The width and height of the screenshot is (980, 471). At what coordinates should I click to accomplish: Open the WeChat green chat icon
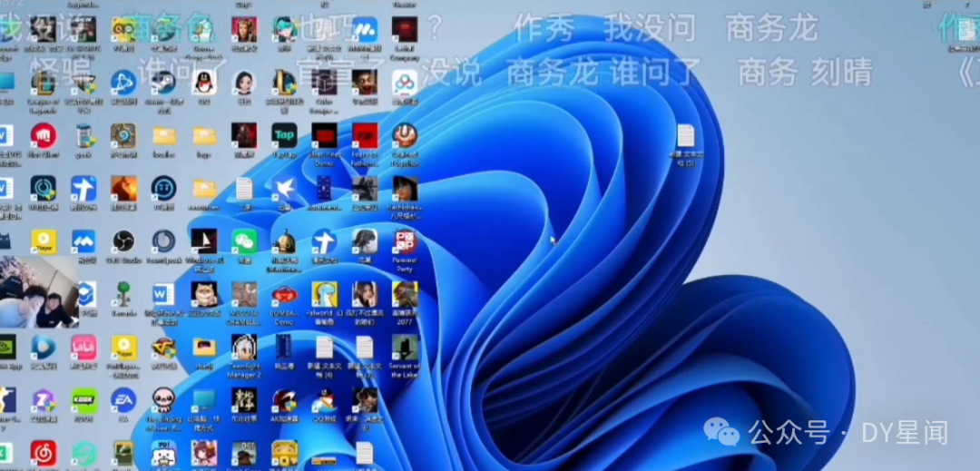pyautogui.click(x=244, y=241)
